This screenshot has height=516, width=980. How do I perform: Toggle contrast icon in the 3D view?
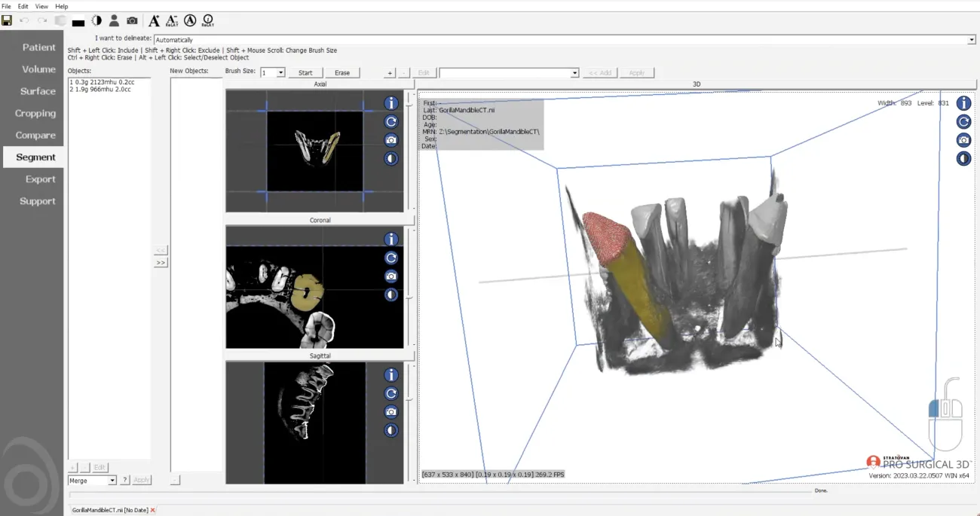coord(963,158)
